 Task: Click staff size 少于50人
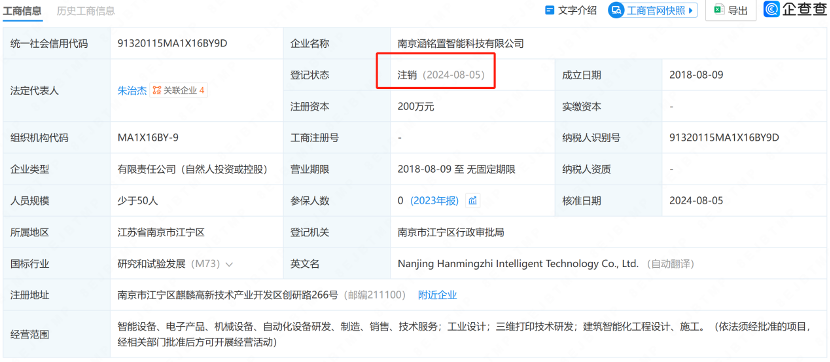(x=138, y=201)
